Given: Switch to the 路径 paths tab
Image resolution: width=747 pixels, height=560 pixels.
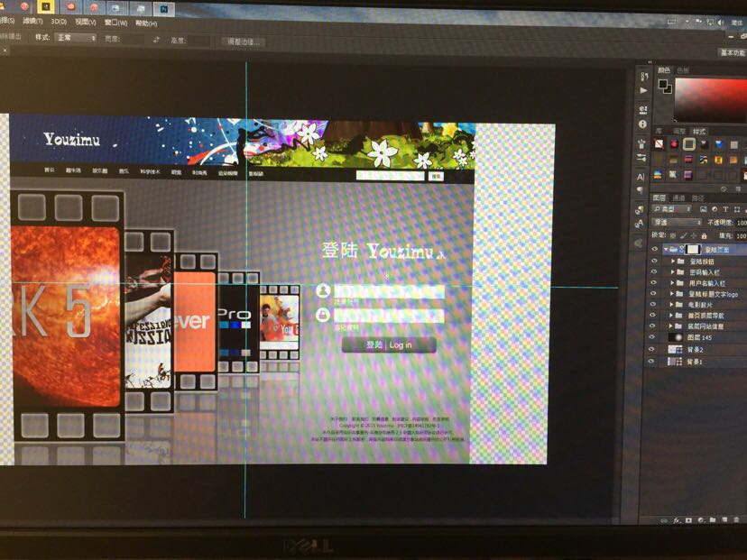Looking at the screenshot, I should [x=698, y=197].
